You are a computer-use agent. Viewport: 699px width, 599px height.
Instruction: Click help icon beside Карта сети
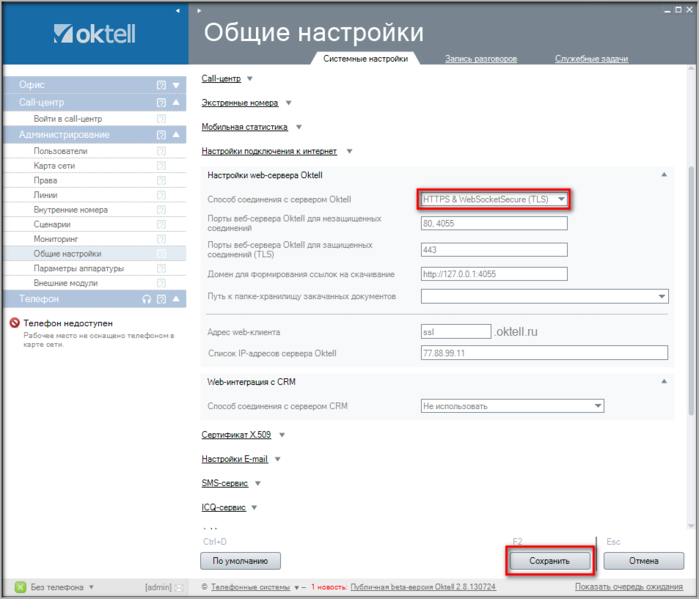point(161,166)
